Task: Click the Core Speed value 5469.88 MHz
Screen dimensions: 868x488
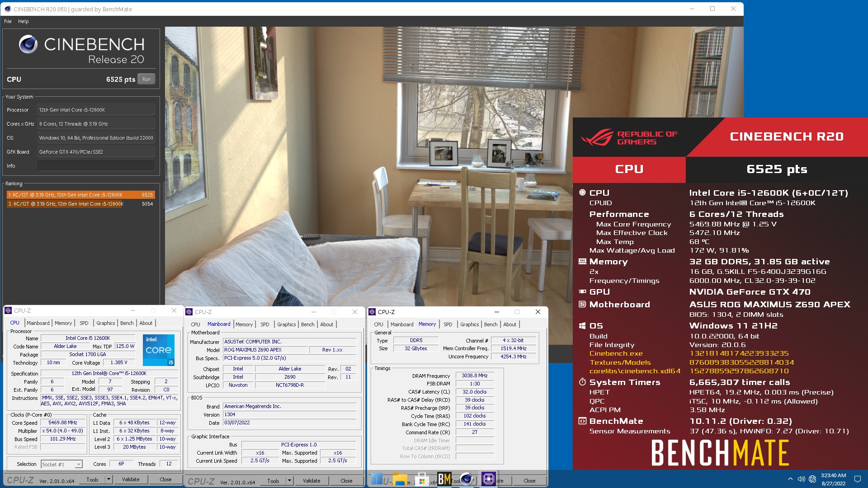Action: click(63, 422)
